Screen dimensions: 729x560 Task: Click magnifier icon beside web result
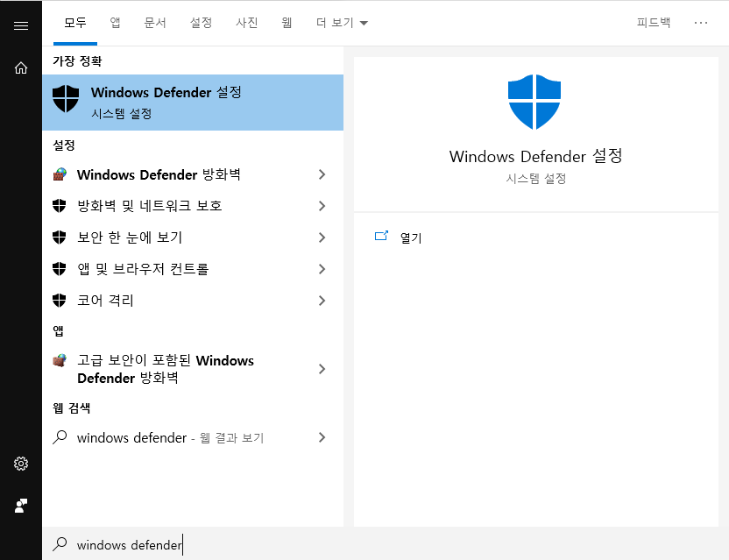tap(60, 437)
